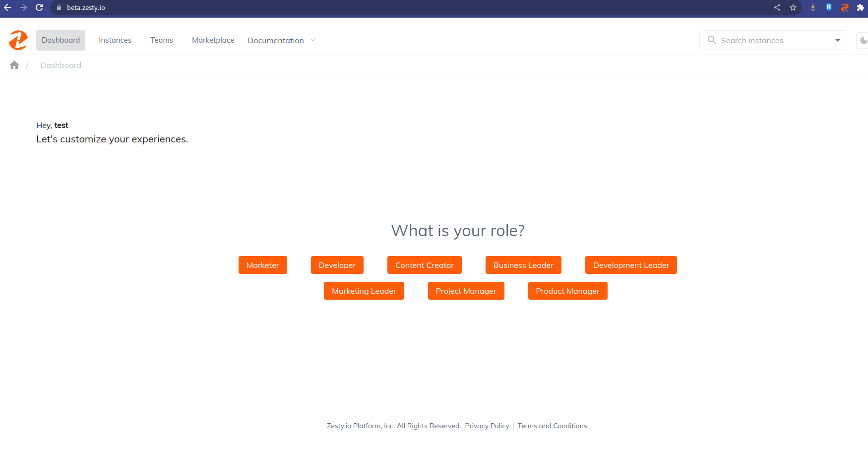This screenshot has height=452, width=868.
Task: Open the Documentation dropdown chevron
Action: (312, 40)
